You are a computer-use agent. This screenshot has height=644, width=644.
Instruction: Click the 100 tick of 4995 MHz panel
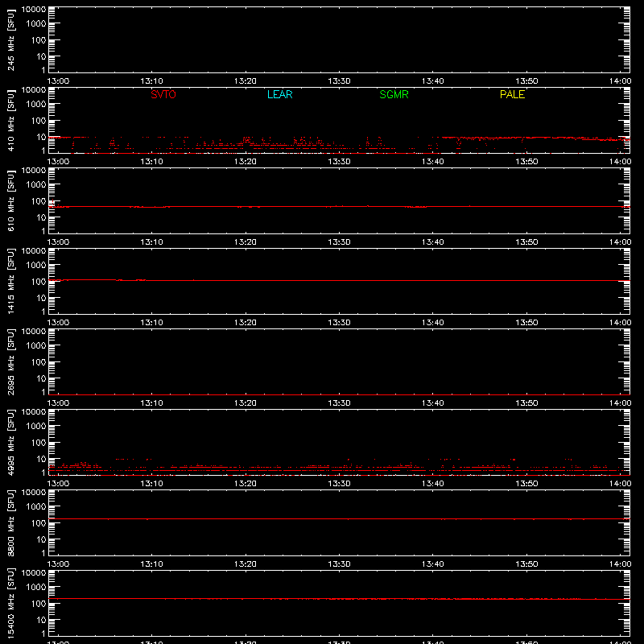tap(39, 443)
